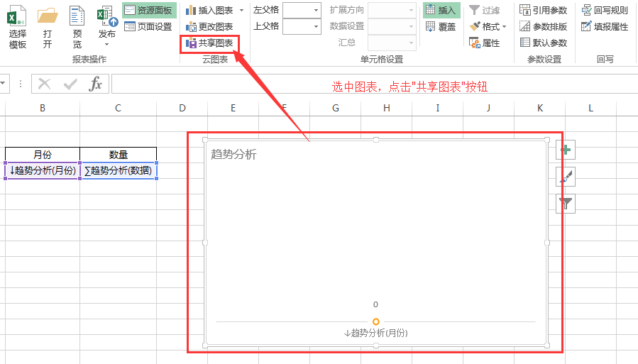Open the 汇总 dropdown

pos(392,43)
